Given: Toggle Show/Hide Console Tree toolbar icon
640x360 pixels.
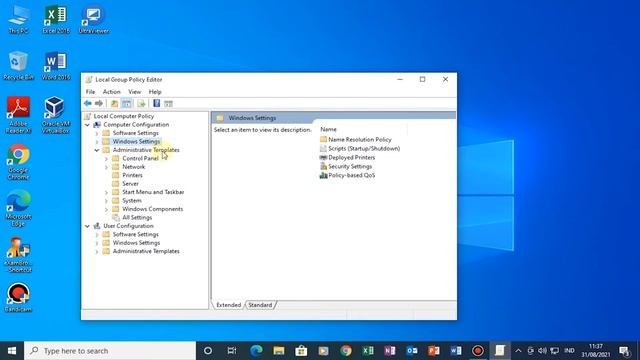Looking at the screenshot, I should click(127, 104).
